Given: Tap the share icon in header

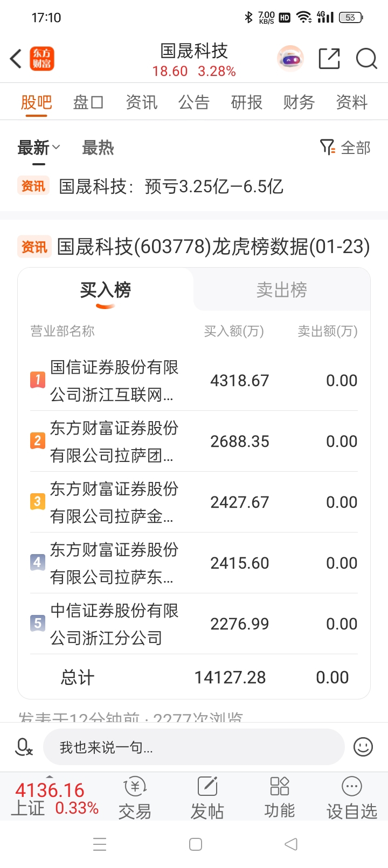Looking at the screenshot, I should pos(329,59).
